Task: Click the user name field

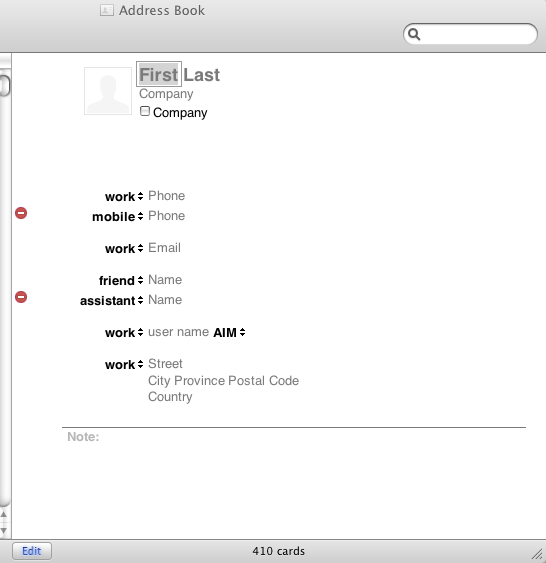Action: pyautogui.click(x=178, y=332)
